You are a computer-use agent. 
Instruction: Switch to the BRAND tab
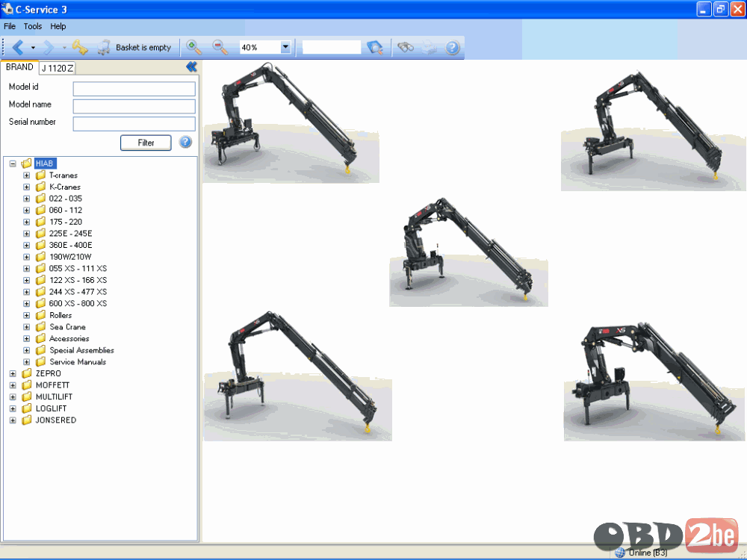(19, 67)
